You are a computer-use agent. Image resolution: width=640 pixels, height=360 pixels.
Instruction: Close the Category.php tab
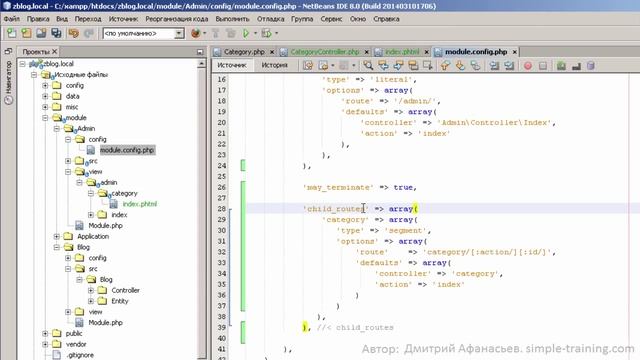(x=272, y=52)
